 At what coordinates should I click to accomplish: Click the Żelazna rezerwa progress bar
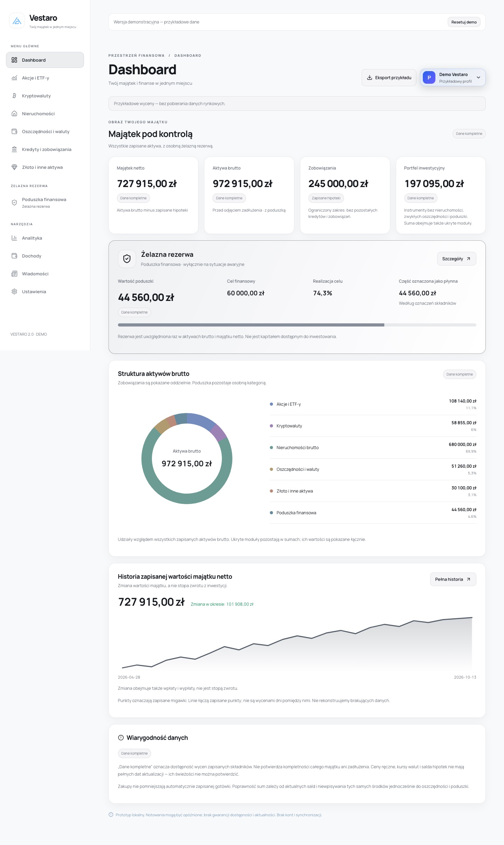pos(297,325)
